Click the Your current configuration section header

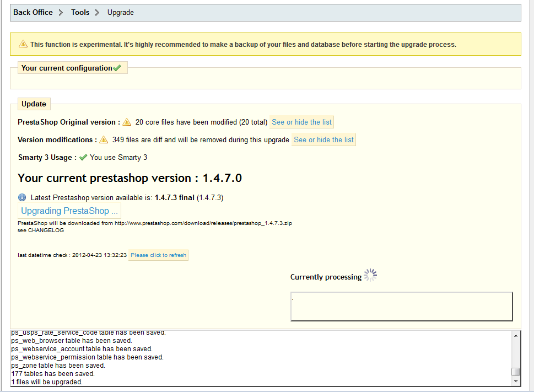67,68
